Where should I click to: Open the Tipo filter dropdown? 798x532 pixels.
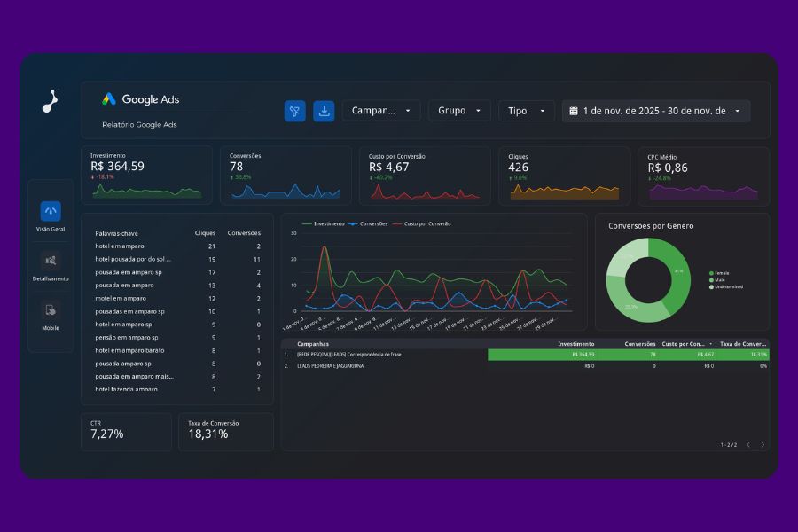(x=526, y=111)
